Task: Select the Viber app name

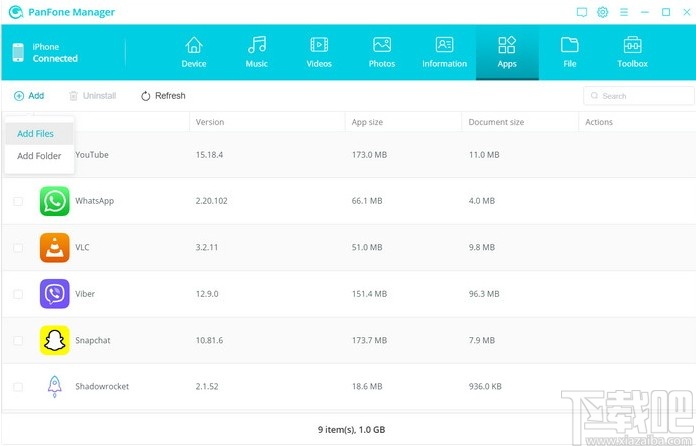Action: 85,294
